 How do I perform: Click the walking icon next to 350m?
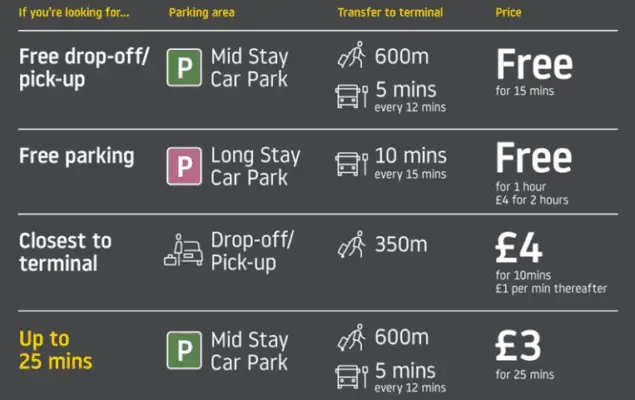(x=352, y=244)
